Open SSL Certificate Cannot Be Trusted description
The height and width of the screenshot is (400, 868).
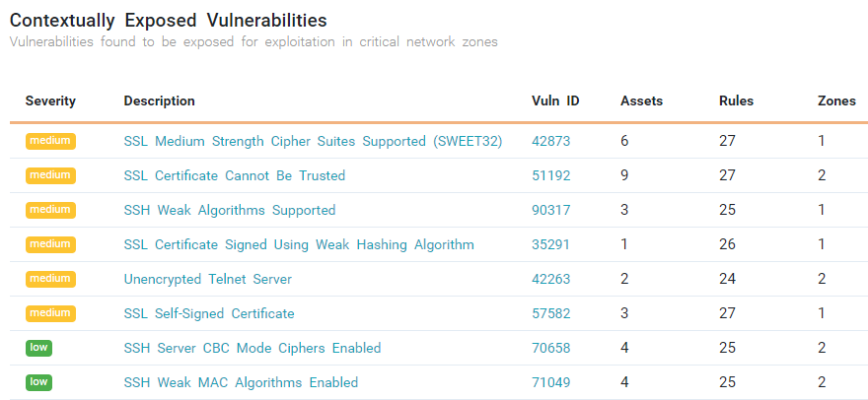[x=235, y=175]
